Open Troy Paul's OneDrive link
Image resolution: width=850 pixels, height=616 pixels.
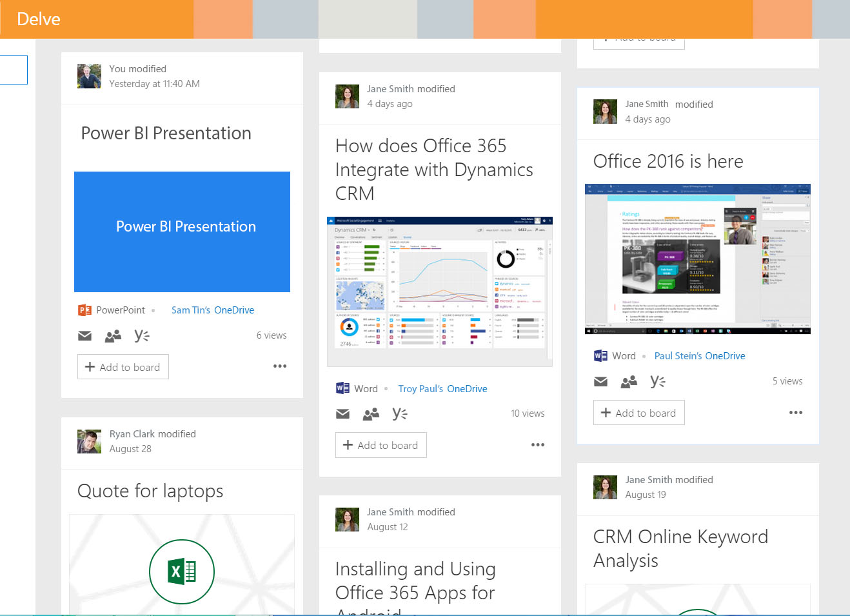(442, 389)
